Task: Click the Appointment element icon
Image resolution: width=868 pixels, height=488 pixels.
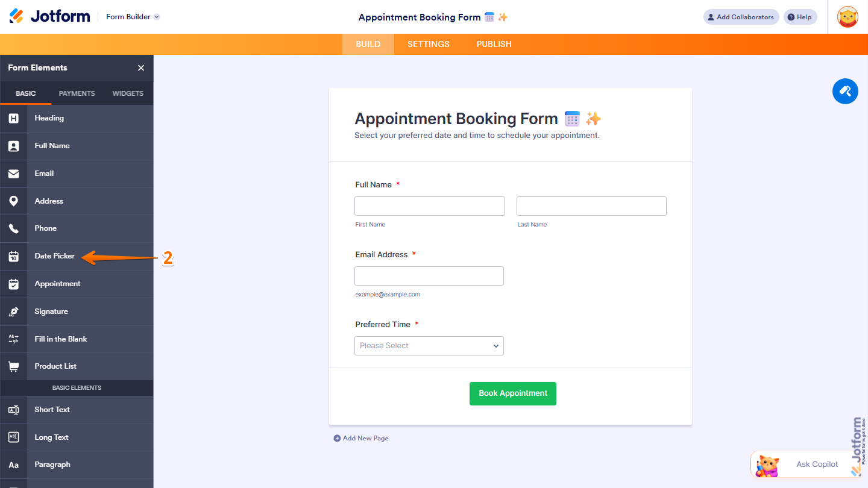Action: click(x=13, y=284)
